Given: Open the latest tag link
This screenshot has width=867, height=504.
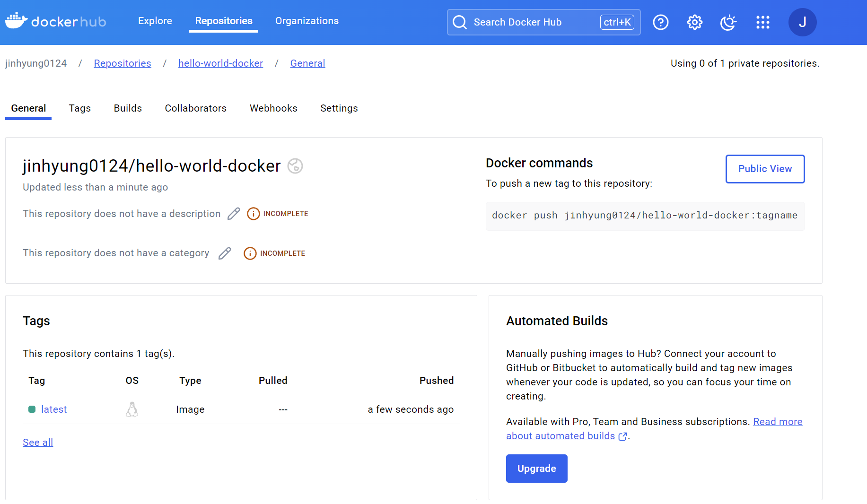Looking at the screenshot, I should [x=54, y=409].
